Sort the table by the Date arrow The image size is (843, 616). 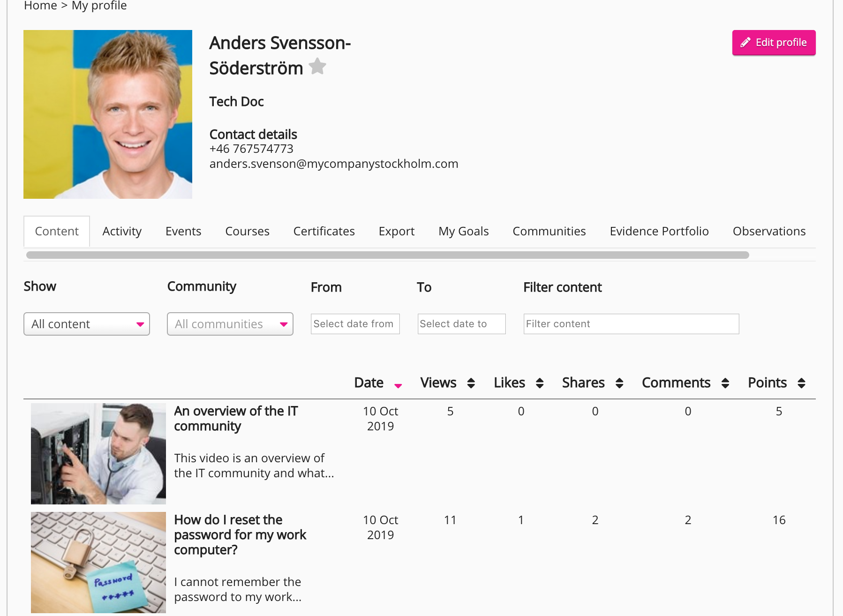(x=398, y=385)
